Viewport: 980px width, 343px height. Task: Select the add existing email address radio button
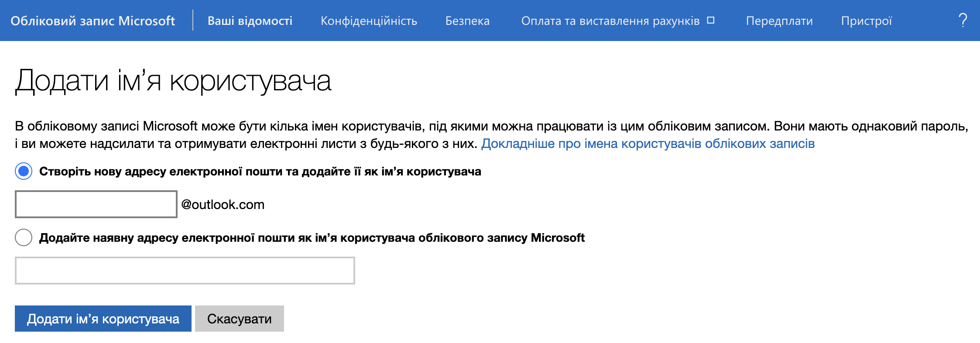pos(24,238)
